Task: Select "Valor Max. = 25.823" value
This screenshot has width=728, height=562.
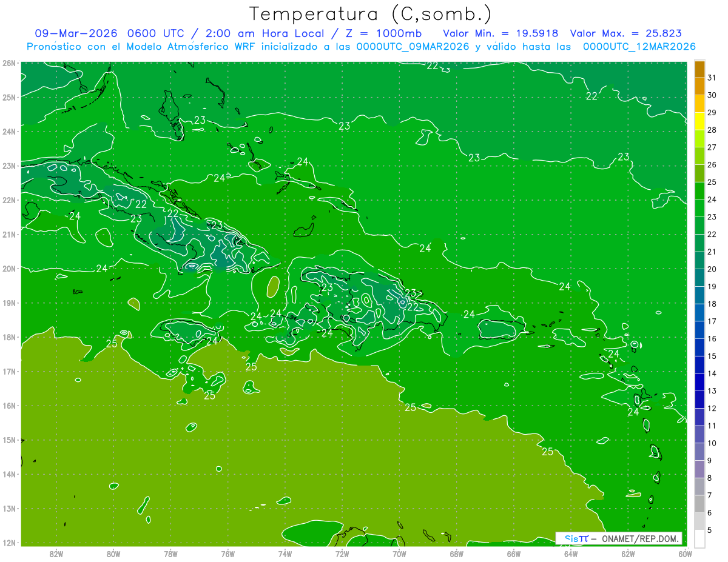Action: 626,33
